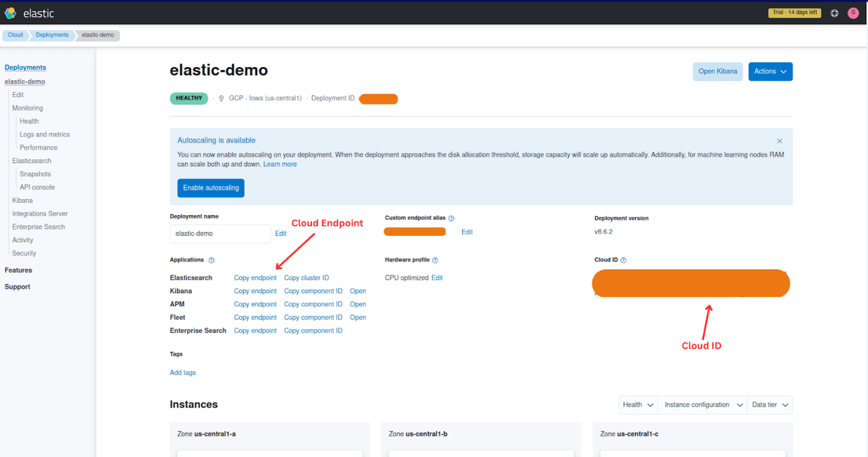
Task: Click the Hardware profile help icon
Action: [435, 260]
